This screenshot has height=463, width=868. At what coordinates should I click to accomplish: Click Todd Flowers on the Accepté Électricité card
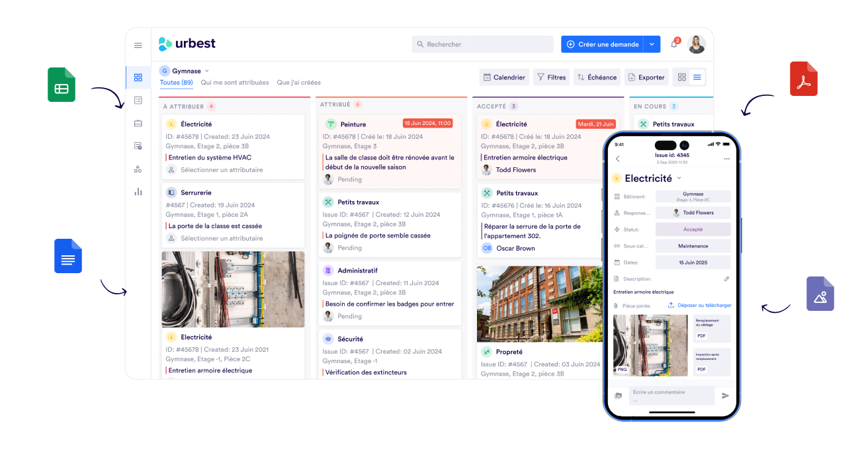(516, 170)
